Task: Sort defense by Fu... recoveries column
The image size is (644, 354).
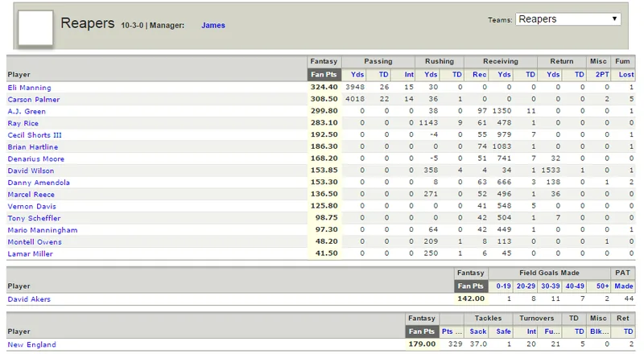Action: pyautogui.click(x=552, y=331)
